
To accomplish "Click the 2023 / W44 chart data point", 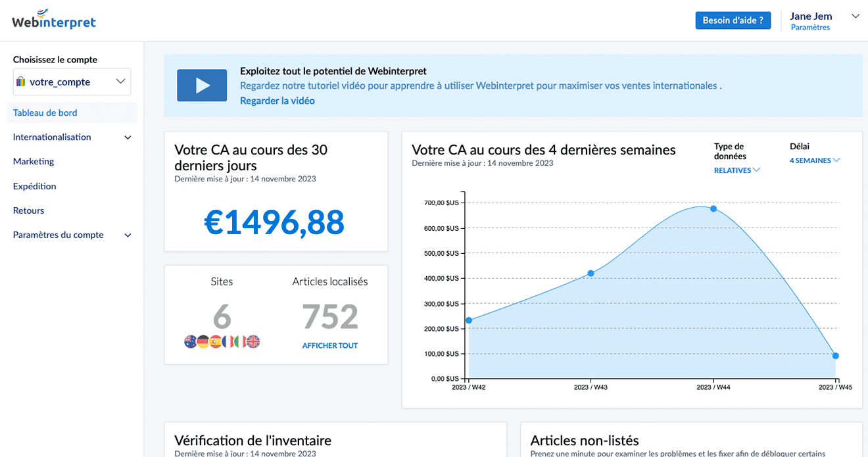I will point(713,209).
